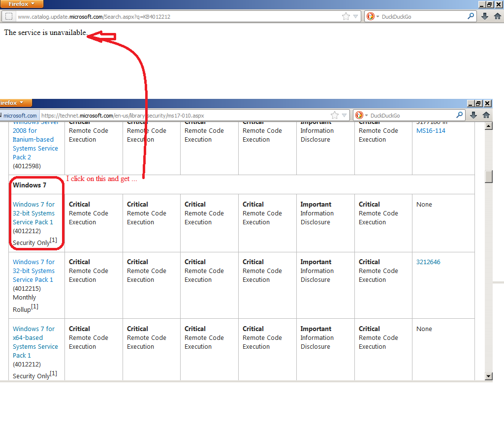Click "None" in the x64-based Systems row

424,329
